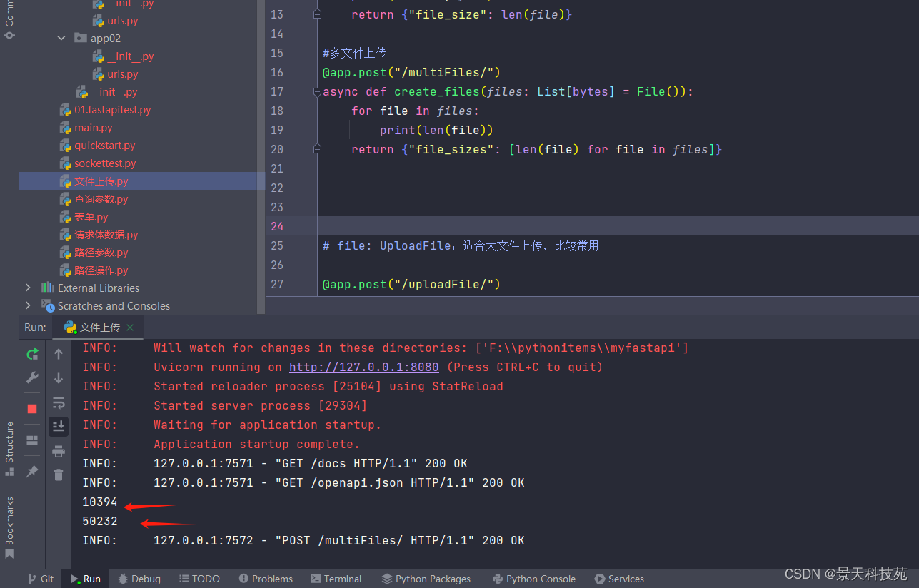919x588 pixels.
Task: Collapse the app02 folder
Action: (62, 39)
